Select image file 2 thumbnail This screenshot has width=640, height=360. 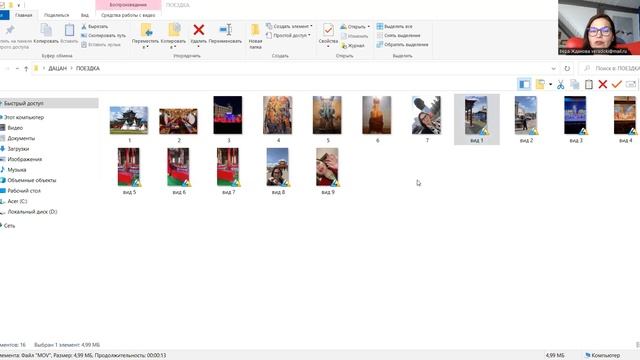(x=178, y=121)
